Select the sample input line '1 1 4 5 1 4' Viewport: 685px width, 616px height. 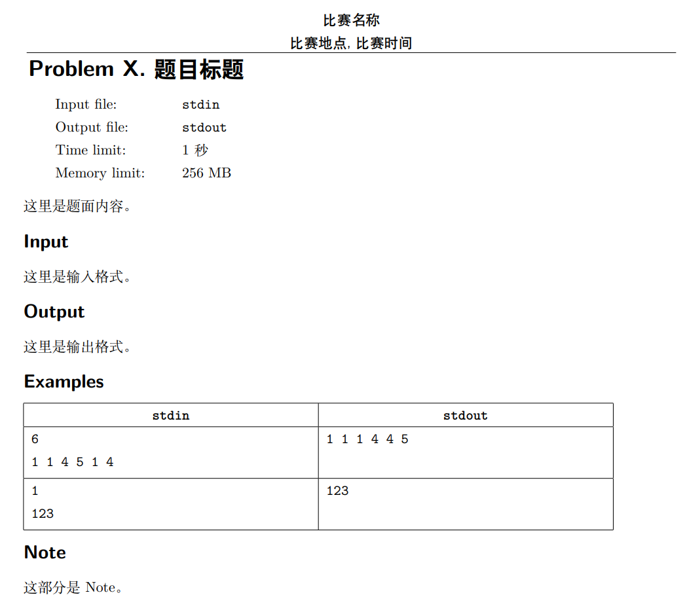[x=72, y=462]
